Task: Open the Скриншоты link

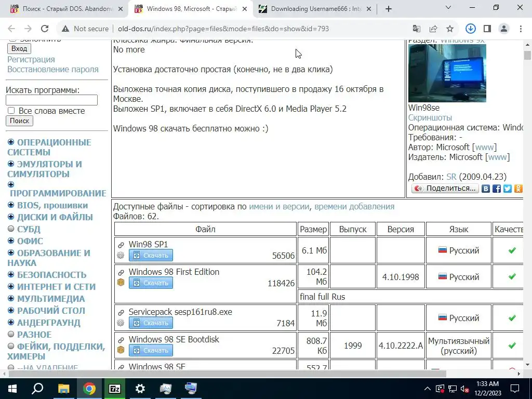Action: [x=430, y=118]
